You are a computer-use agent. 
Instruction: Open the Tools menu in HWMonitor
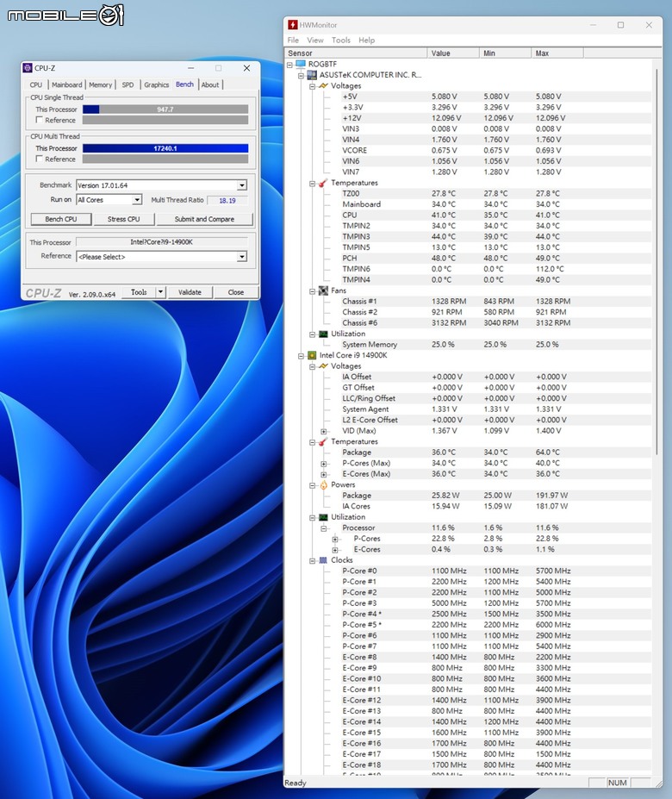point(341,40)
